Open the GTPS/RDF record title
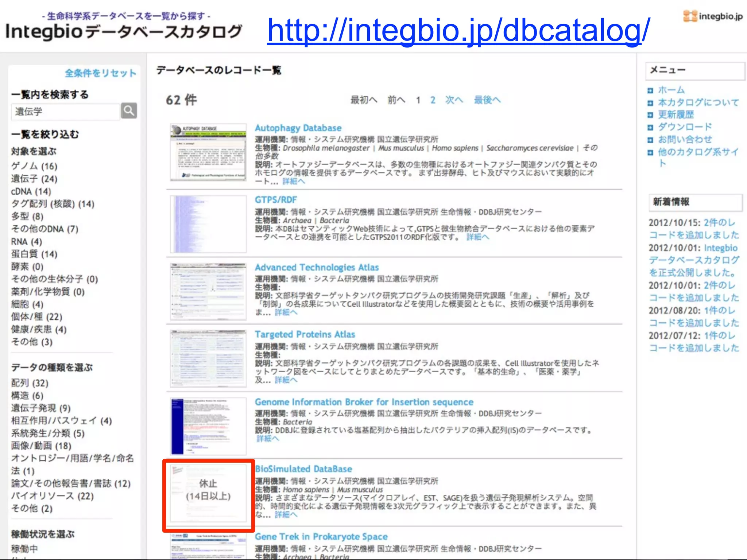The width and height of the screenshot is (747, 560). click(x=276, y=200)
